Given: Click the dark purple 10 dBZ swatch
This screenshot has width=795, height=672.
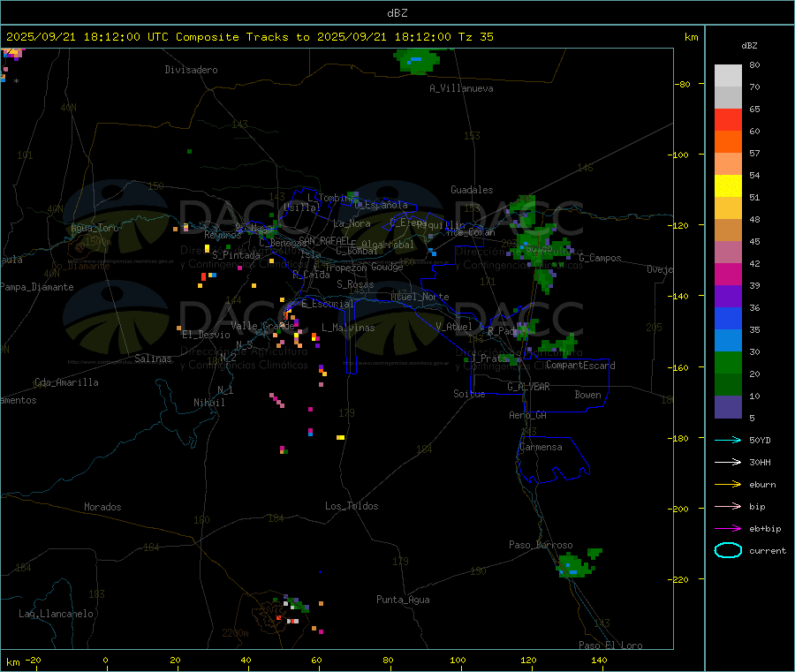Looking at the screenshot, I should pos(728,407).
